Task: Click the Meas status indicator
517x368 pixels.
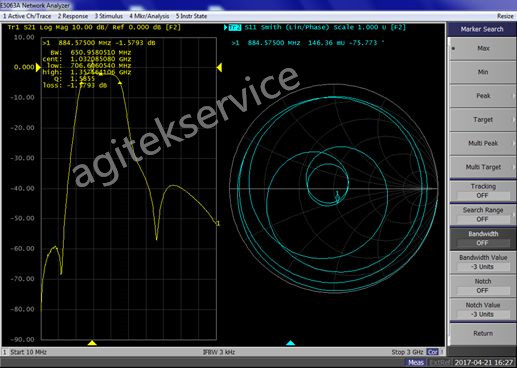Action: point(416,362)
